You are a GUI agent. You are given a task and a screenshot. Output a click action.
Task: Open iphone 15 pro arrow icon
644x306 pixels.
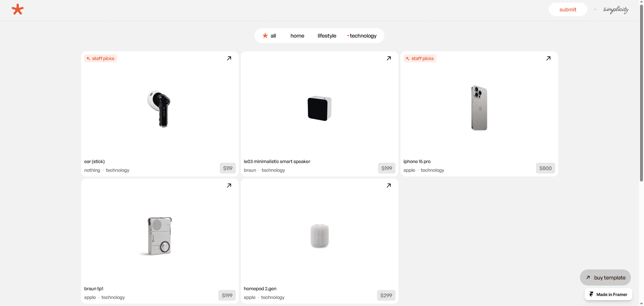click(548, 58)
